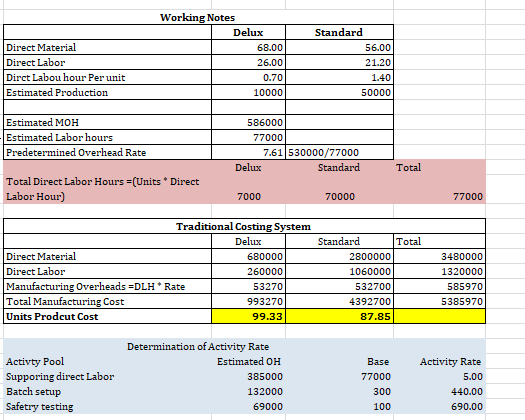Click the Activity Rate column header
Image resolution: width=525 pixels, height=420 pixels.
point(450,362)
